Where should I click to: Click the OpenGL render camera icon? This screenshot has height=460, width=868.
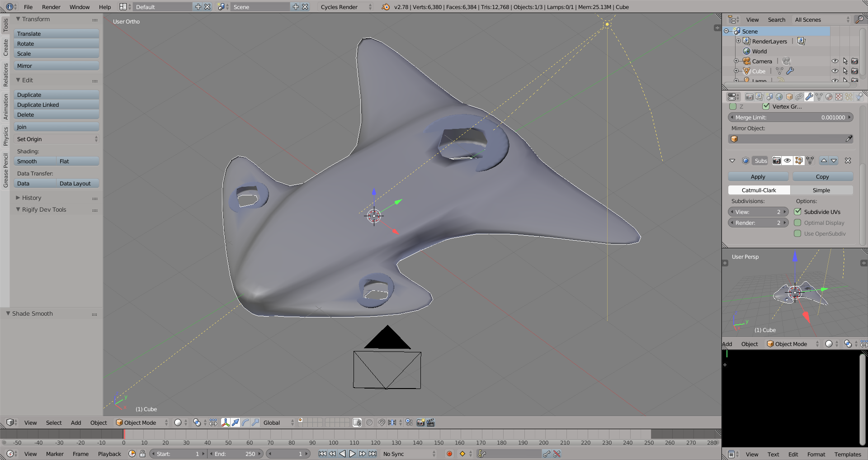[420, 422]
